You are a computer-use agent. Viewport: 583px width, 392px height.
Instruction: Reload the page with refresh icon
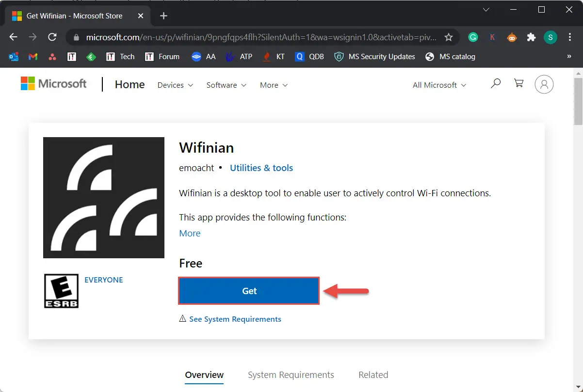point(52,37)
